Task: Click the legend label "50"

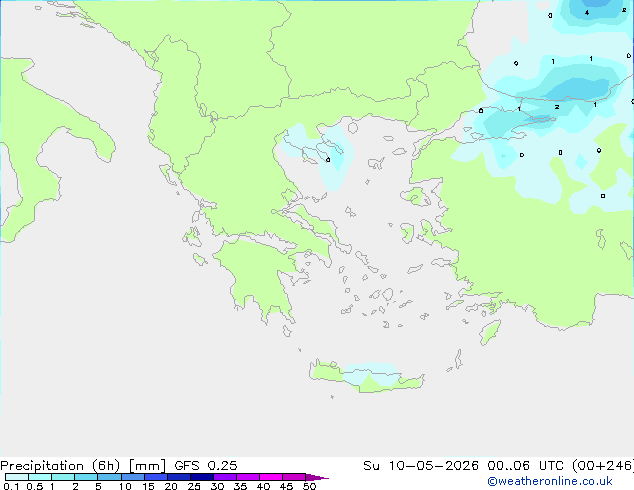Action: tap(309, 486)
